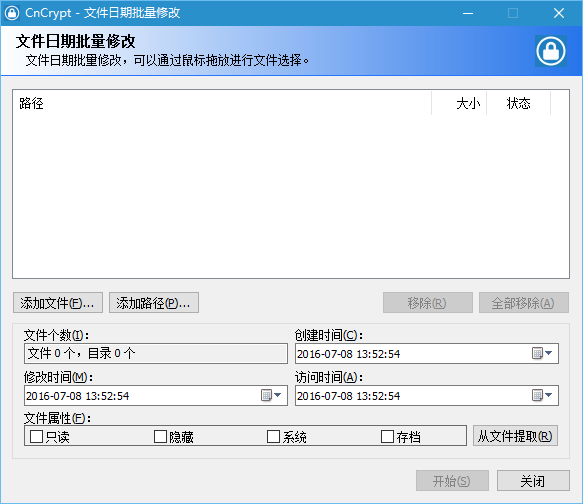
Task: Click the 关闭 button
Action: coord(533,481)
